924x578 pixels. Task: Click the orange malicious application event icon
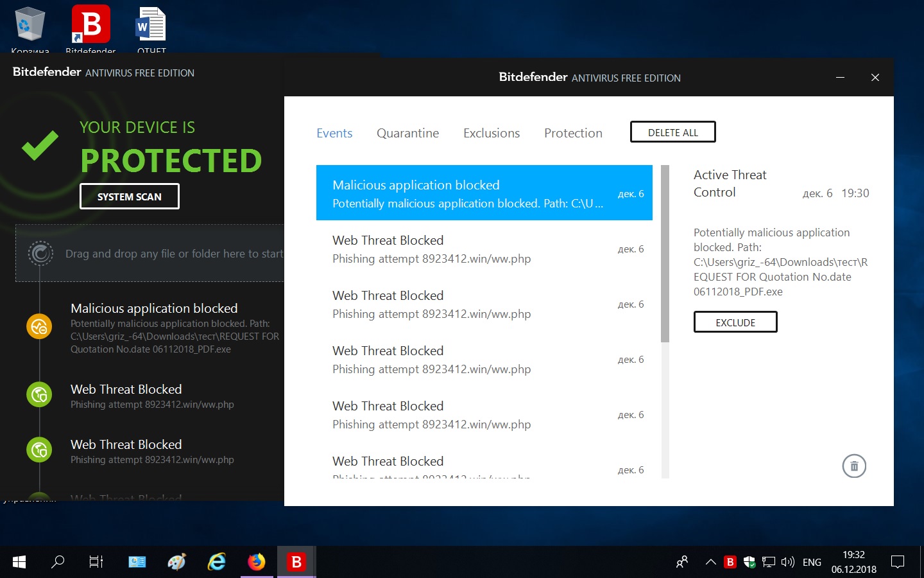(x=39, y=326)
